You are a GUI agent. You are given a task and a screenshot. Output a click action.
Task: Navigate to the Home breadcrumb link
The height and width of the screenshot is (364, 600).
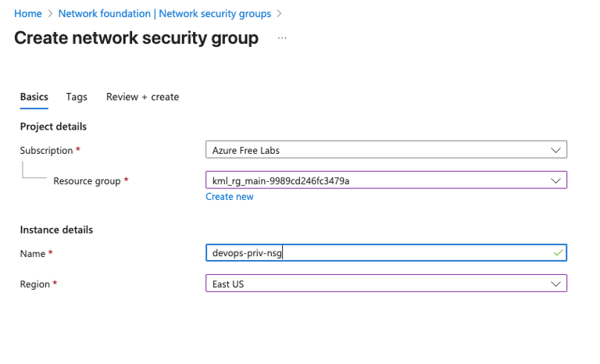point(27,14)
